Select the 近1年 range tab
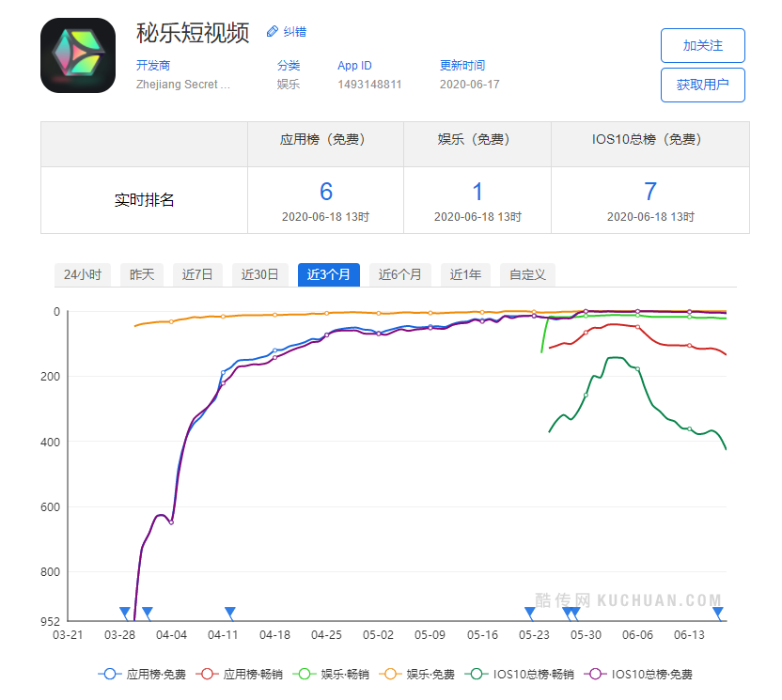The image size is (782, 700). click(x=465, y=274)
